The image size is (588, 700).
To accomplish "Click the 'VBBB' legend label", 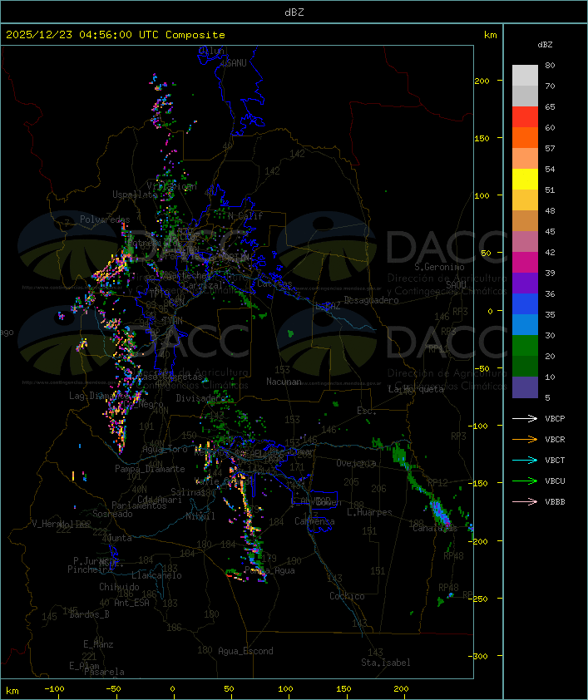I will tap(555, 502).
